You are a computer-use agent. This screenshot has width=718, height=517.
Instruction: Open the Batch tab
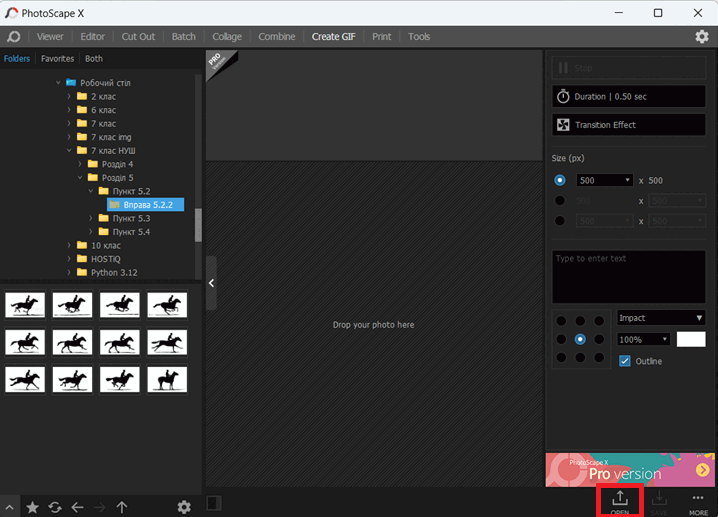coord(184,37)
